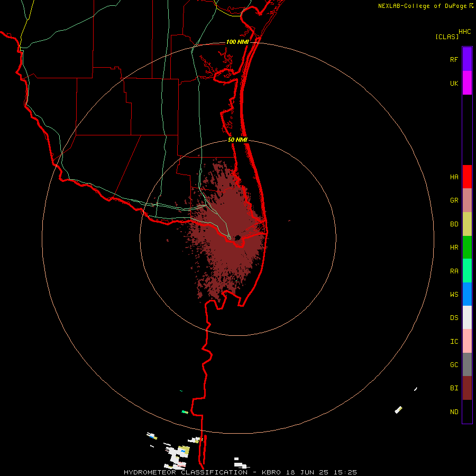This screenshot has height=476, width=476.
Task: Click the IC pink legend swatch
Action: [467, 341]
